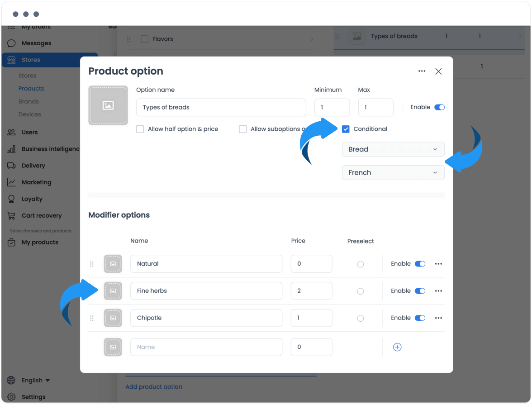Open the Devices submenu item
The width and height of the screenshot is (532, 405).
29,114
